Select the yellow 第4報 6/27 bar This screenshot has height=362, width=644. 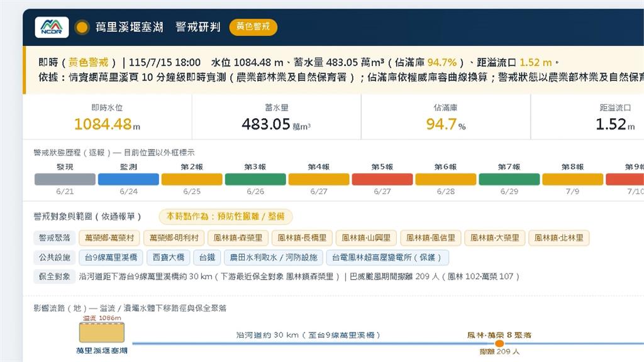[x=319, y=179]
